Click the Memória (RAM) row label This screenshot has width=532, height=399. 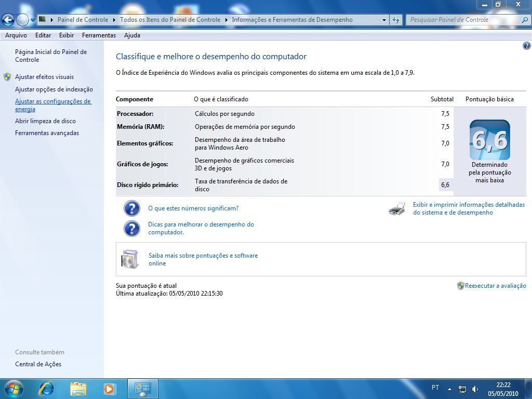coord(140,127)
